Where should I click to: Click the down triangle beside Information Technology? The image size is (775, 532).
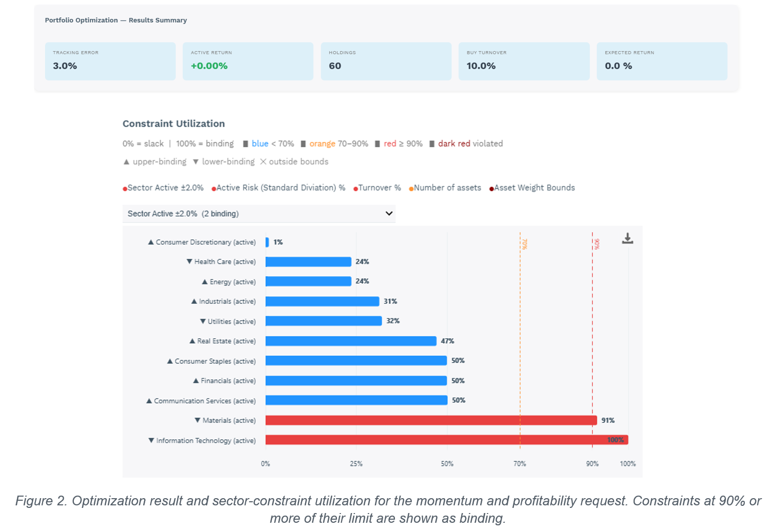coord(151,440)
